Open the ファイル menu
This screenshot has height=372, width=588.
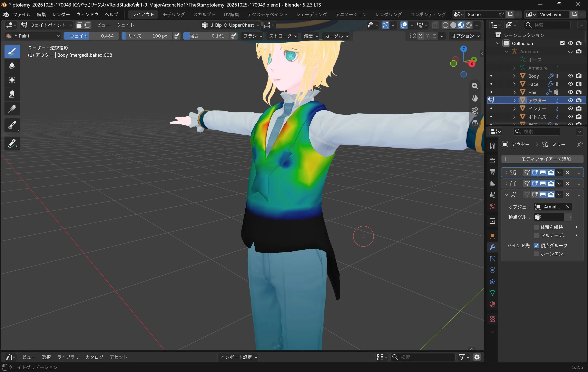click(x=22, y=14)
